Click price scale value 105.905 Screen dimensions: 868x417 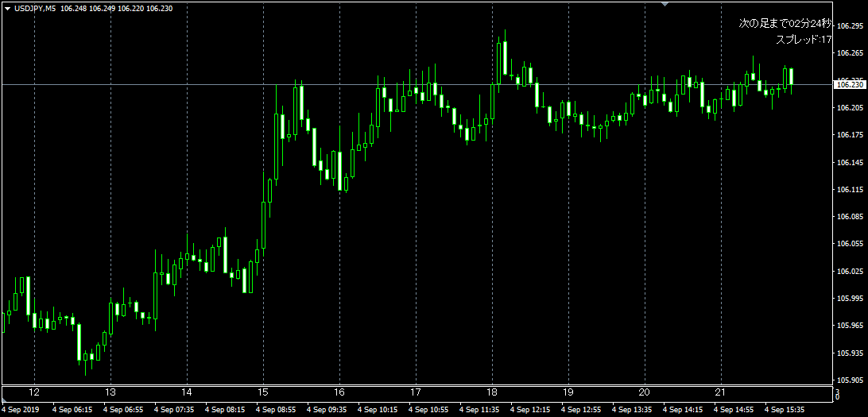coord(851,380)
